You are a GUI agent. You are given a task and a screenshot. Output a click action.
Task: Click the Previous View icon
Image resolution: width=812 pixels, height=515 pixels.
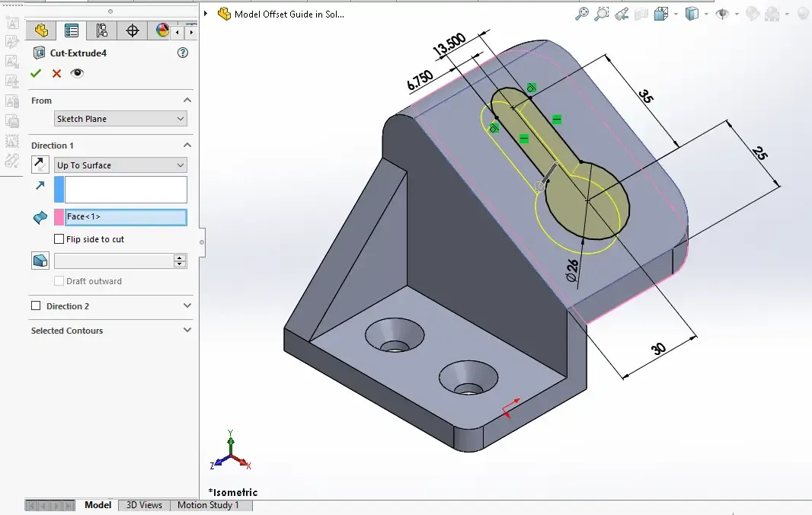click(622, 14)
